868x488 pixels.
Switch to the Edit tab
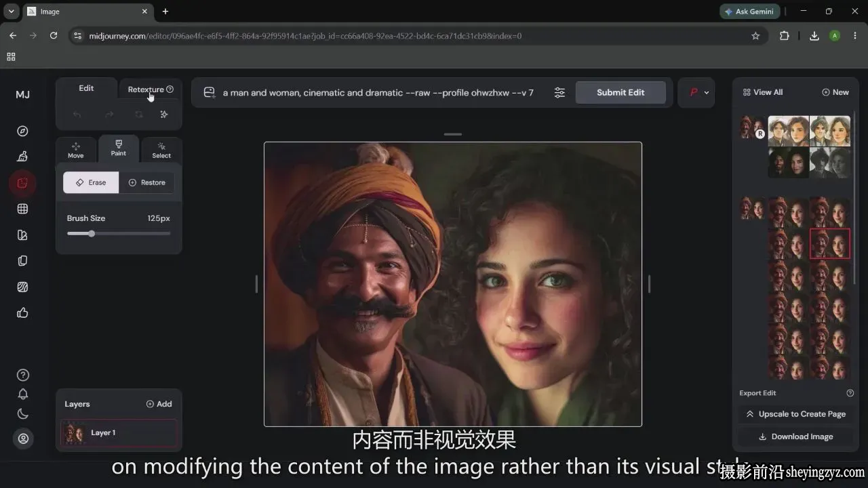86,88
